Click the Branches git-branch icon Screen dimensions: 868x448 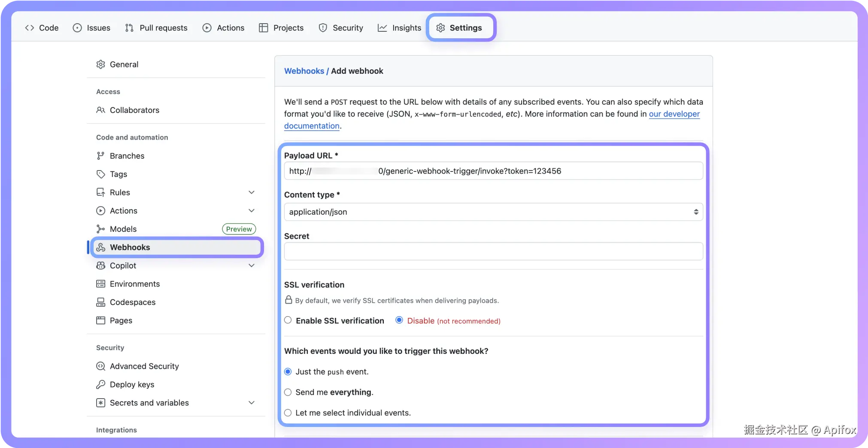[x=101, y=155]
